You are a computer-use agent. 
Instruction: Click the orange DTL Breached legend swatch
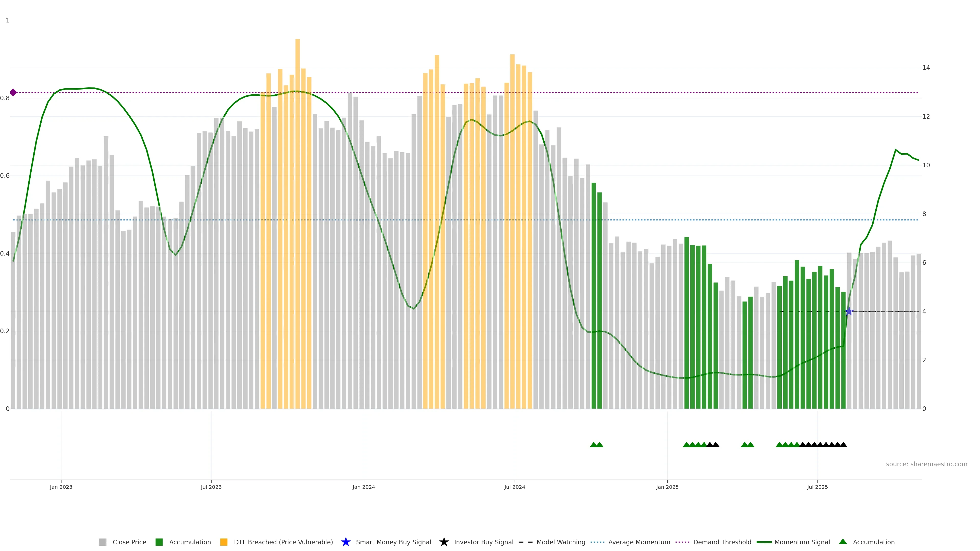click(x=224, y=542)
